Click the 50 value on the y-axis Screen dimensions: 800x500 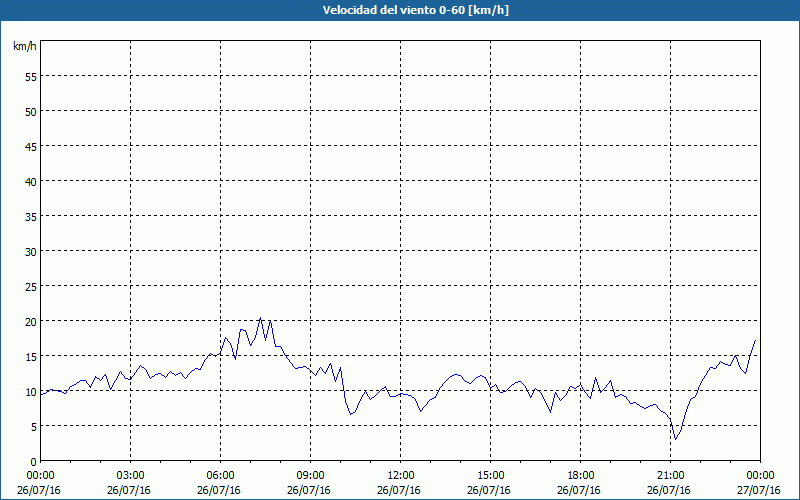coord(31,112)
